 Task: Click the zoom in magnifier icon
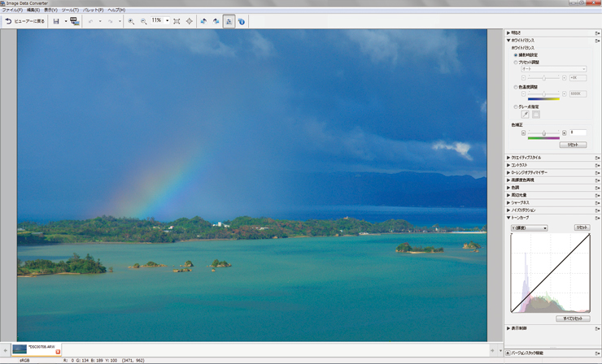(131, 21)
